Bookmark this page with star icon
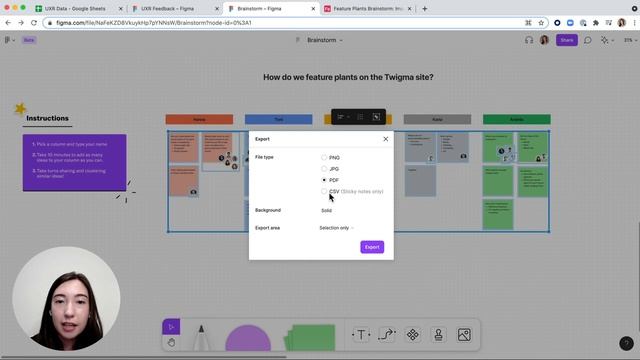This screenshot has width=640, height=360. pyautogui.click(x=541, y=23)
